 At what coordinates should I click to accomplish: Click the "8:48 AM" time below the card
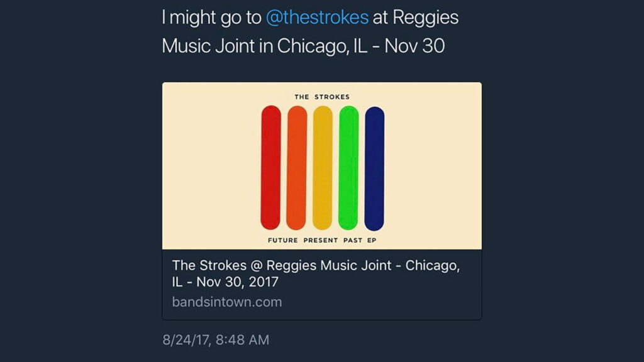pyautogui.click(x=242, y=340)
